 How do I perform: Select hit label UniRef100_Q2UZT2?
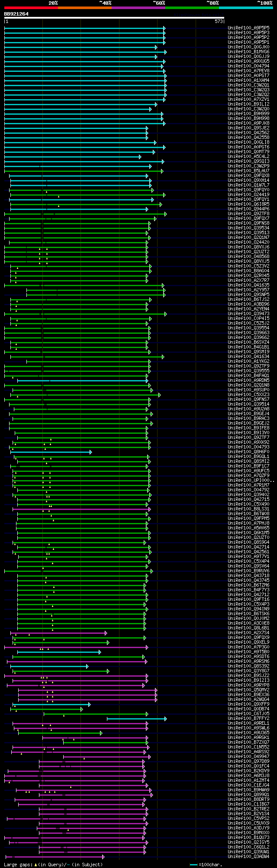248,252
